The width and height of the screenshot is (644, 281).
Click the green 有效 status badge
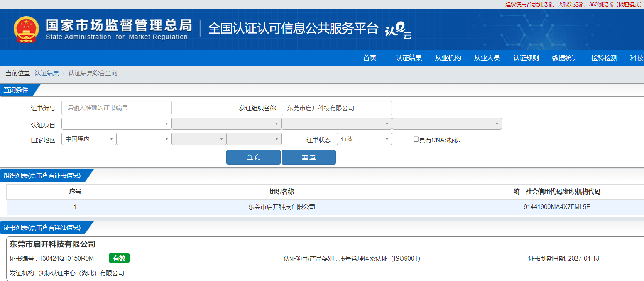coord(119,258)
